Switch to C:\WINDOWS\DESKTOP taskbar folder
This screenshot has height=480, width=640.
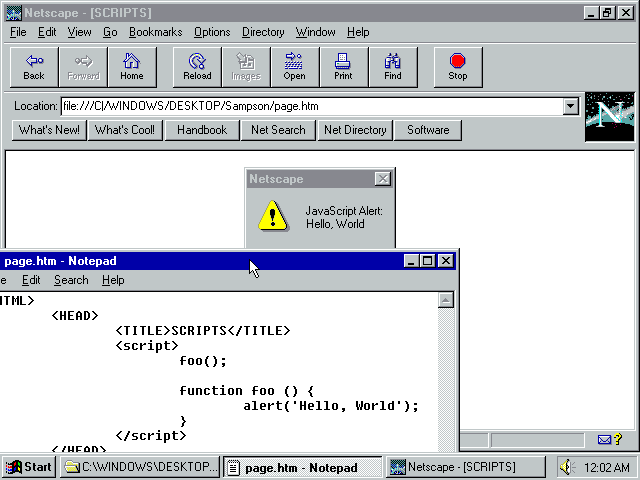click(x=140, y=467)
